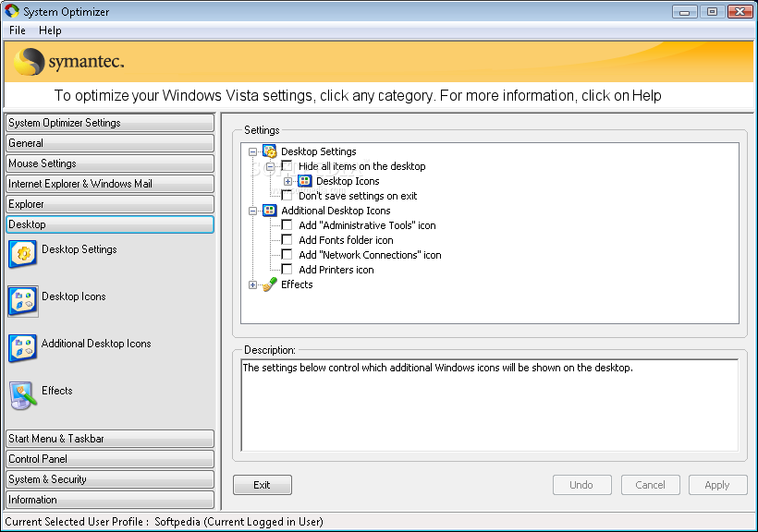The width and height of the screenshot is (758, 532).
Task: Open Control Panel category
Action: pyautogui.click(x=110, y=459)
